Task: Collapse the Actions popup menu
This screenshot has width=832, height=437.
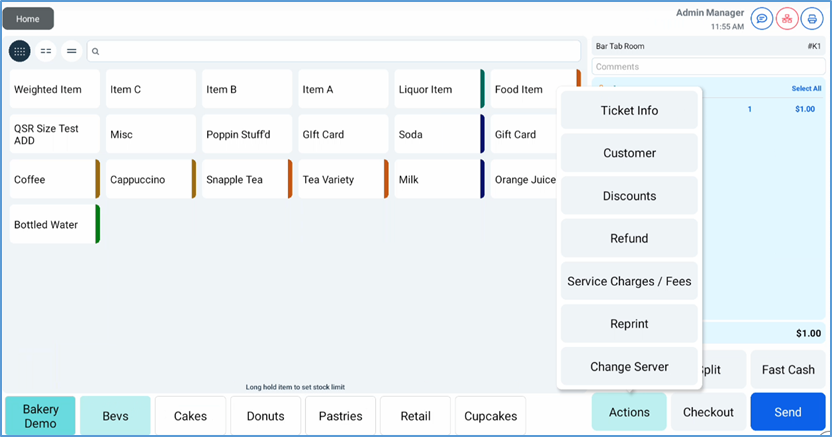Action: coord(629,412)
